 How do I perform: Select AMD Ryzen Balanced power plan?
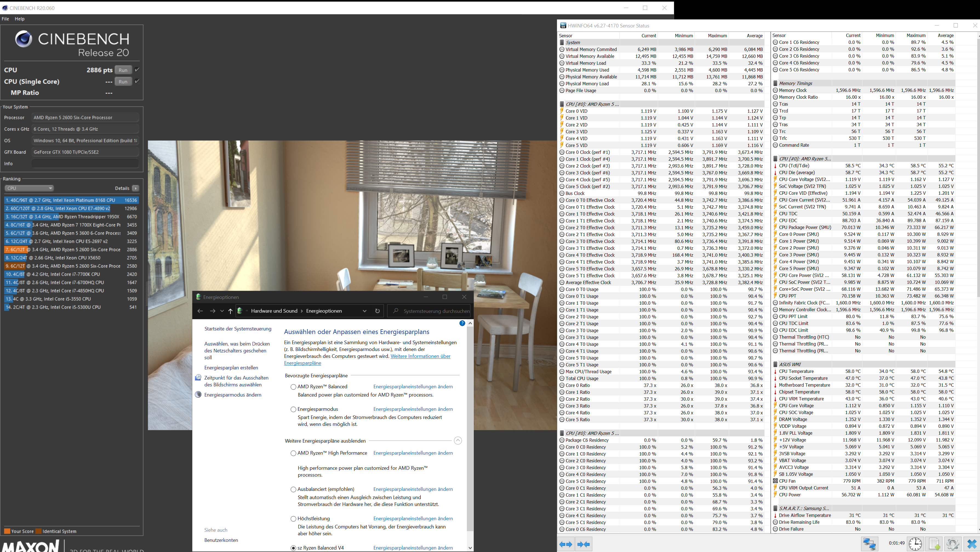(293, 387)
